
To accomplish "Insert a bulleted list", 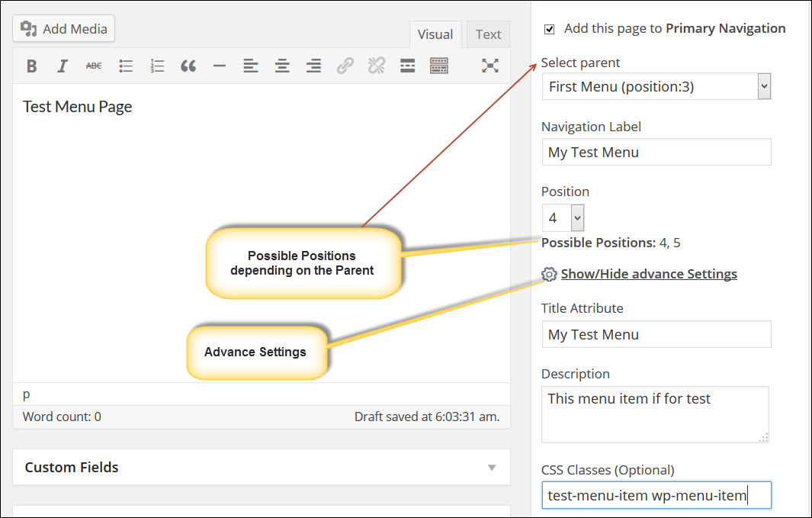I will (125, 66).
